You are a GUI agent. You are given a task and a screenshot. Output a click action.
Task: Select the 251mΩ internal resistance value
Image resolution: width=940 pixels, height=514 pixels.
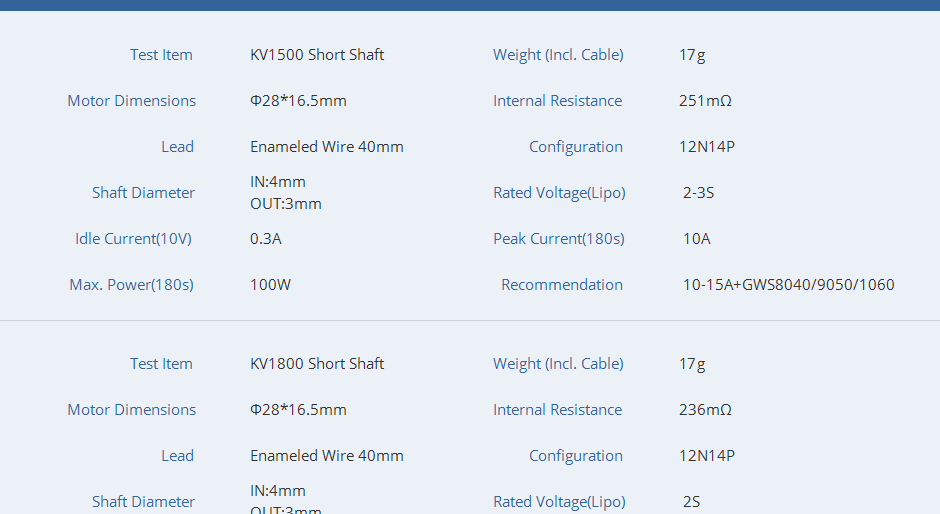(x=705, y=101)
